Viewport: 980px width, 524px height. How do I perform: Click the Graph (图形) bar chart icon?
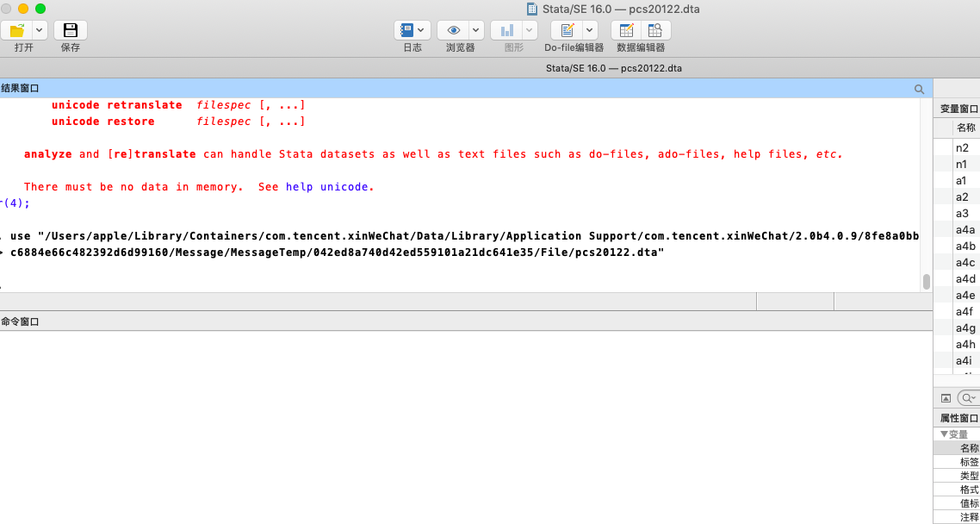point(507,30)
